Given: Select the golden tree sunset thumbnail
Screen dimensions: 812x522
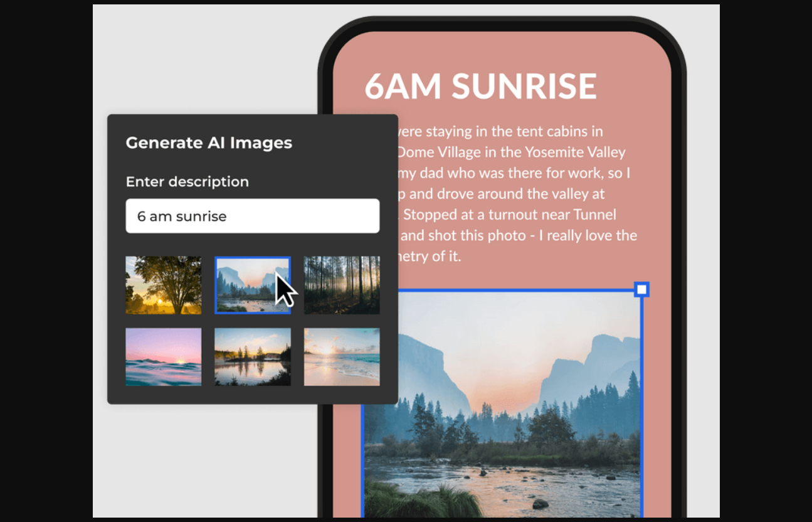Looking at the screenshot, I should click(x=163, y=285).
